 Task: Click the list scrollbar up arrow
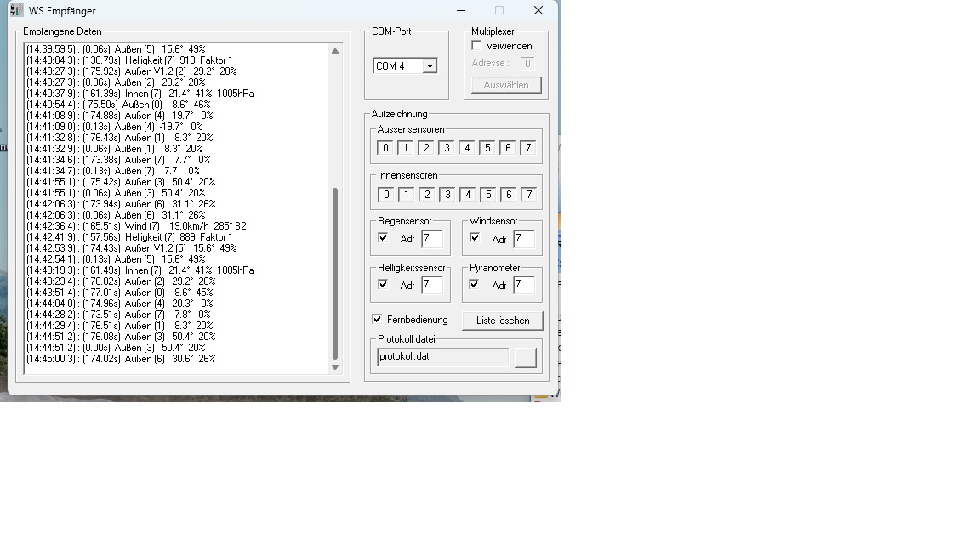point(335,51)
